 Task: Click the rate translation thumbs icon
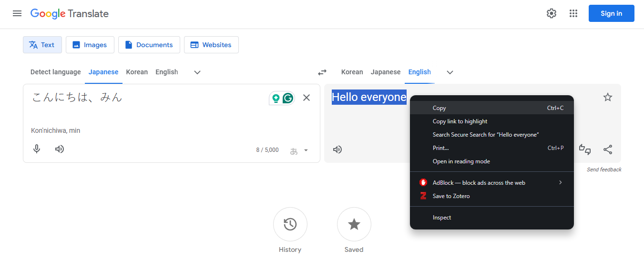(x=585, y=149)
